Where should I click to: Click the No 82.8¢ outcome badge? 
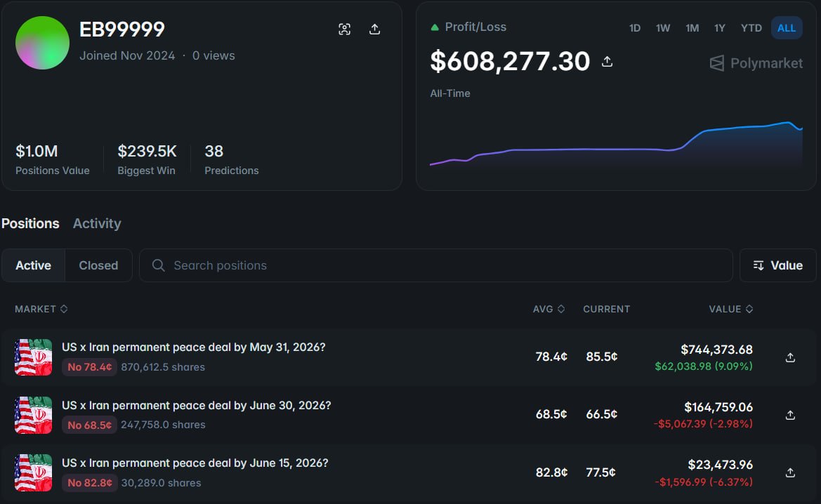[89, 482]
